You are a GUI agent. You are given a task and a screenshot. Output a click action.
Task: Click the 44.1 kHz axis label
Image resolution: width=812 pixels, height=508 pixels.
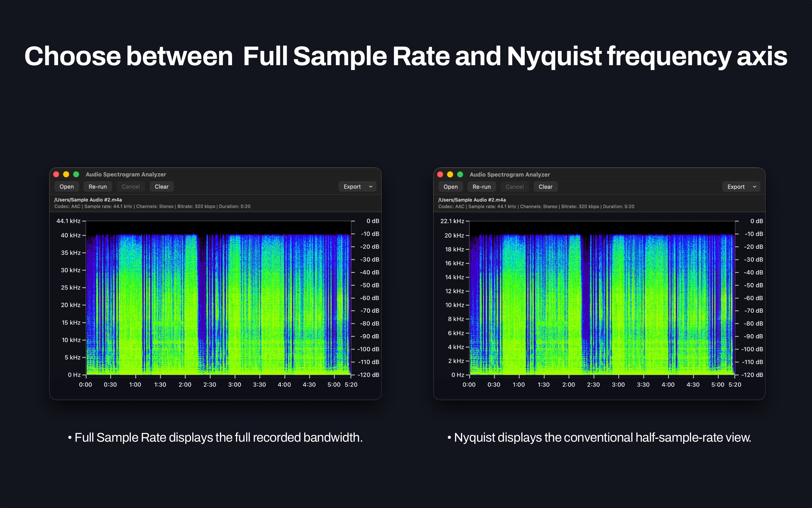click(69, 221)
